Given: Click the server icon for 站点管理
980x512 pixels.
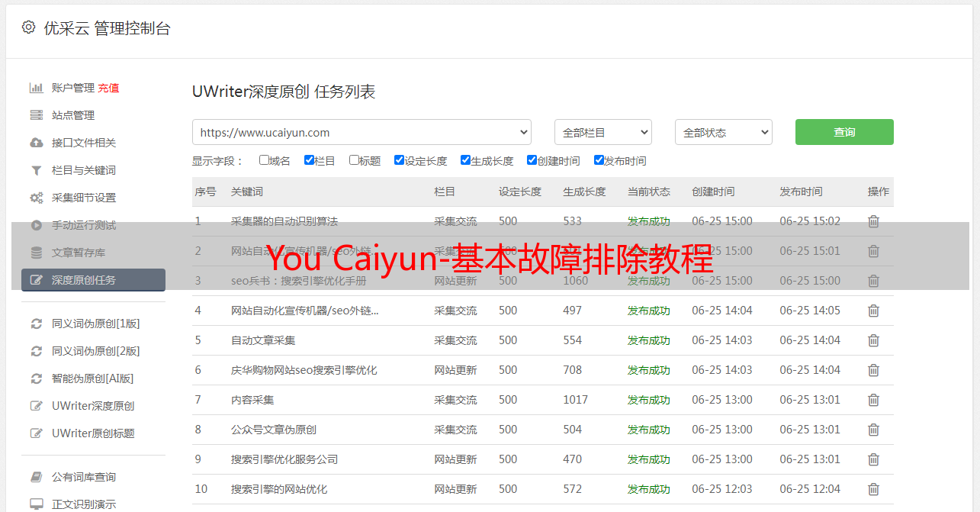Looking at the screenshot, I should (x=36, y=115).
